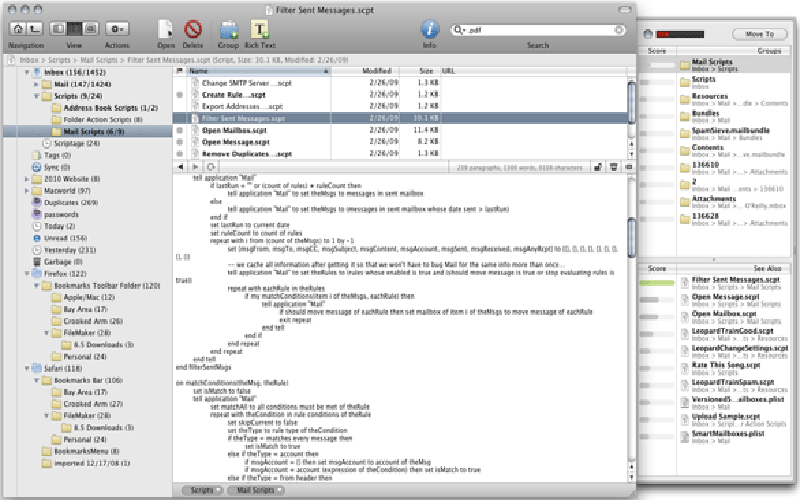Click the Scripts path button at bottom
The width and height of the screenshot is (800, 500).
point(203,490)
